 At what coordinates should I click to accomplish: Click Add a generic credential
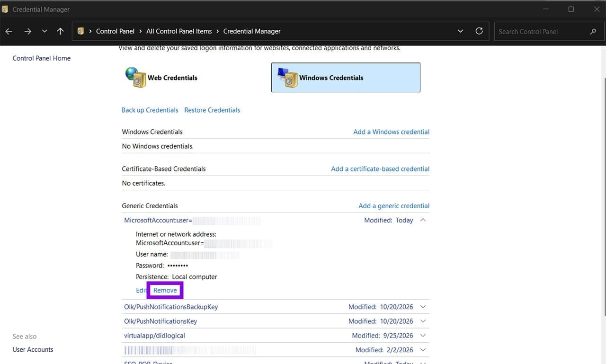394,206
